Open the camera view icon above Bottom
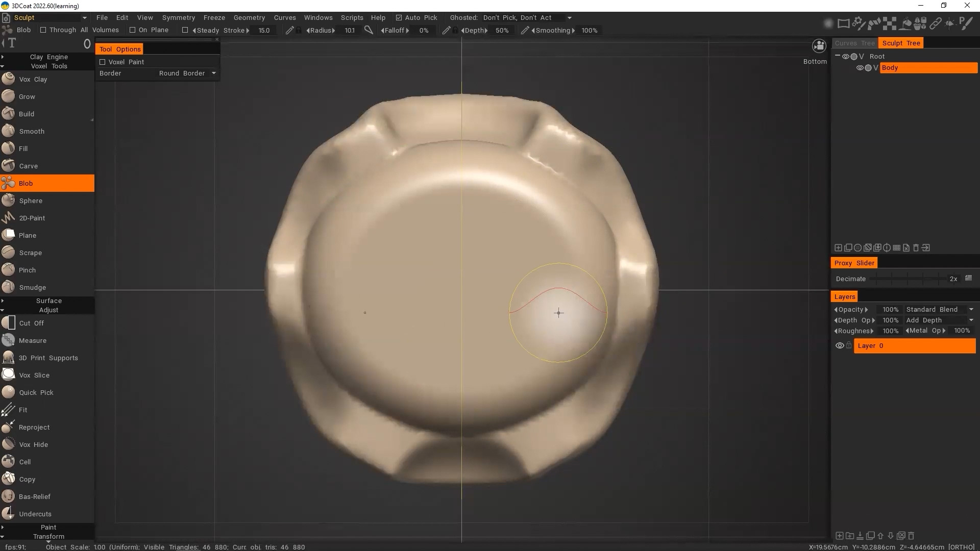This screenshot has width=980, height=551. 819,46
